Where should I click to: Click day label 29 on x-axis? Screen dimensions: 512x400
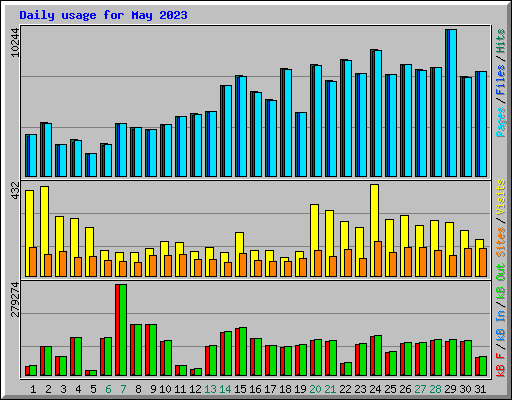click(x=450, y=389)
